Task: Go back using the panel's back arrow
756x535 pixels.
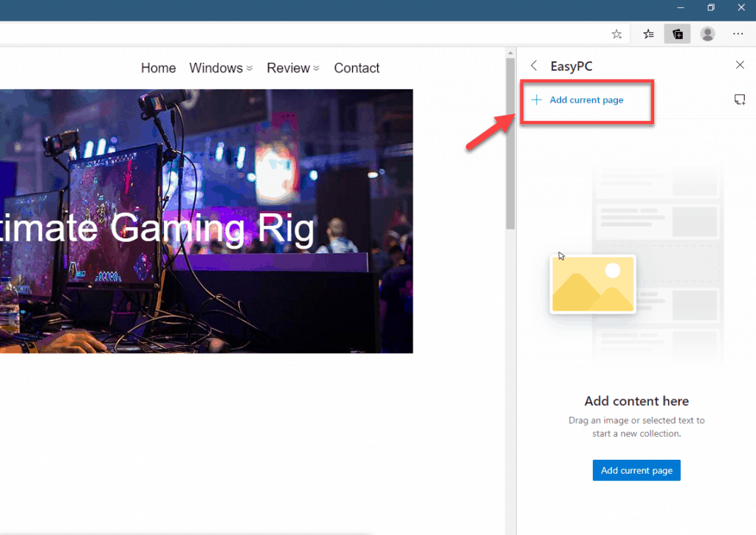Action: (533, 65)
